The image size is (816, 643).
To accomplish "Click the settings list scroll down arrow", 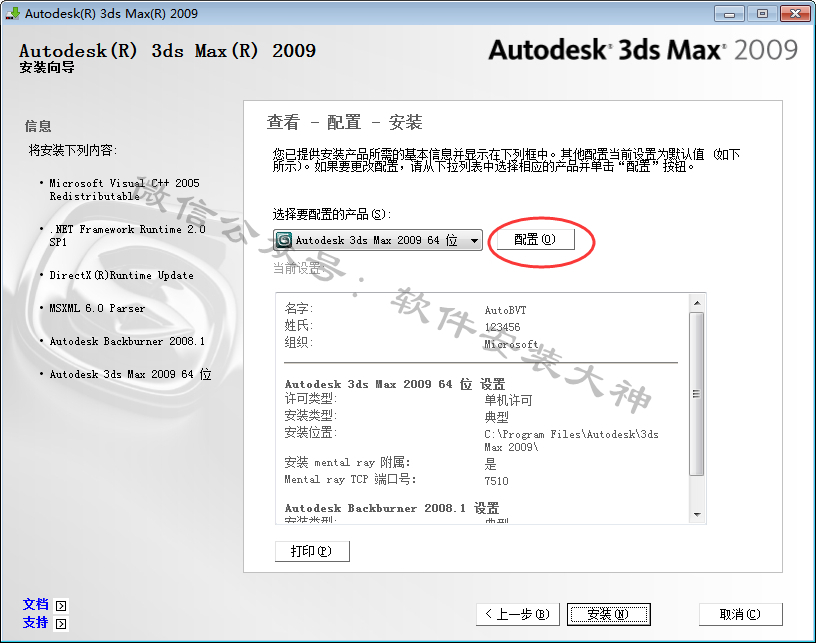I will tap(697, 515).
